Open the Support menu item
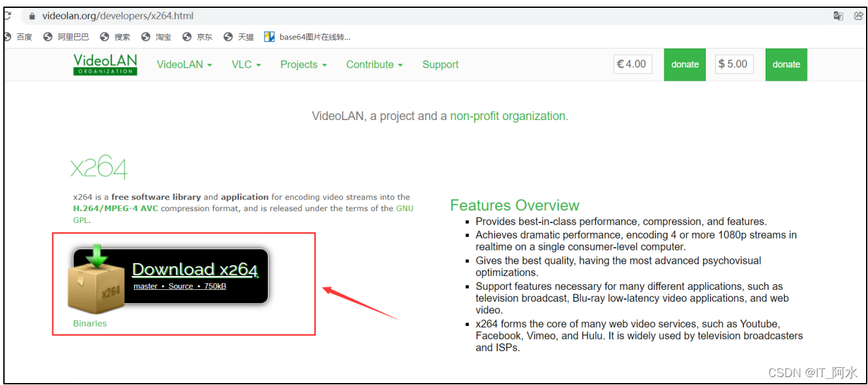Screen dimensions: 868x385 tap(441, 64)
